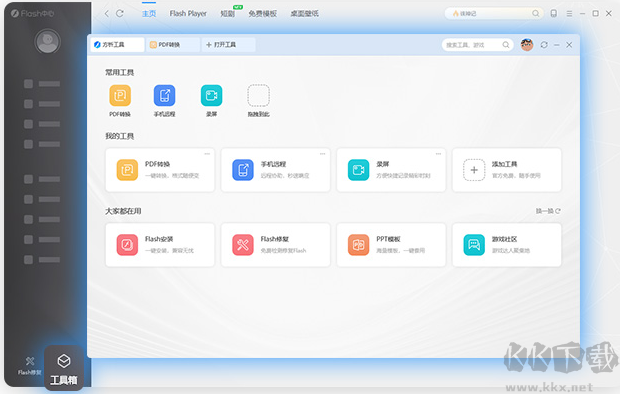Open the 游戏社区 card
The image size is (620, 394).
click(x=507, y=245)
